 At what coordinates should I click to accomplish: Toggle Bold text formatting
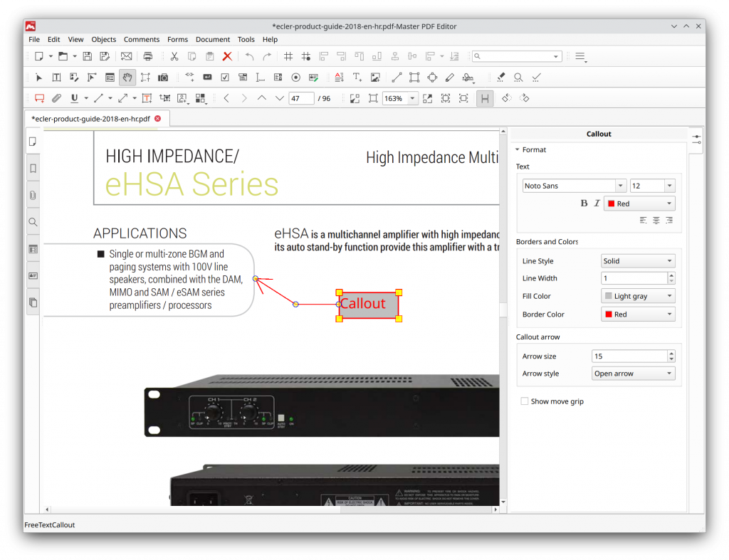[x=584, y=204]
